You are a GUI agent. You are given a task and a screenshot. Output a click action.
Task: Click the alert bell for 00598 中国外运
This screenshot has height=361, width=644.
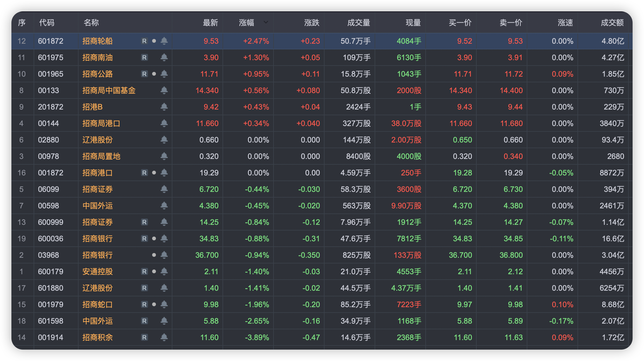[164, 206]
